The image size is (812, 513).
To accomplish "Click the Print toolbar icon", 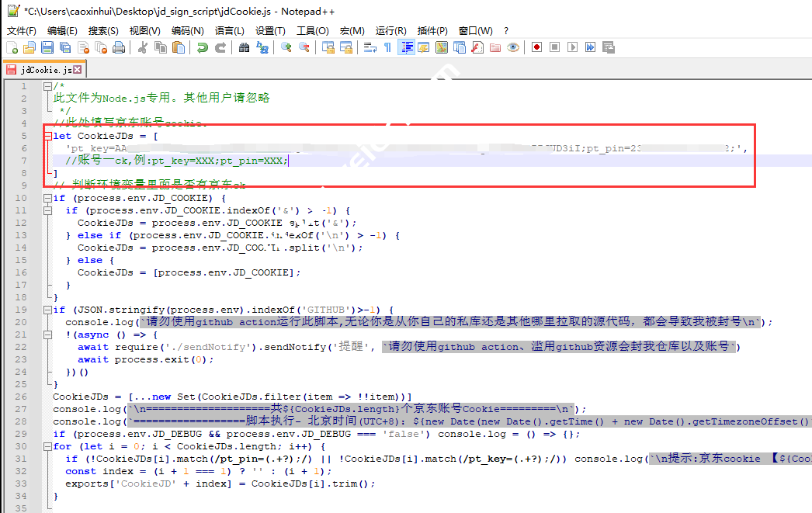I will [119, 48].
